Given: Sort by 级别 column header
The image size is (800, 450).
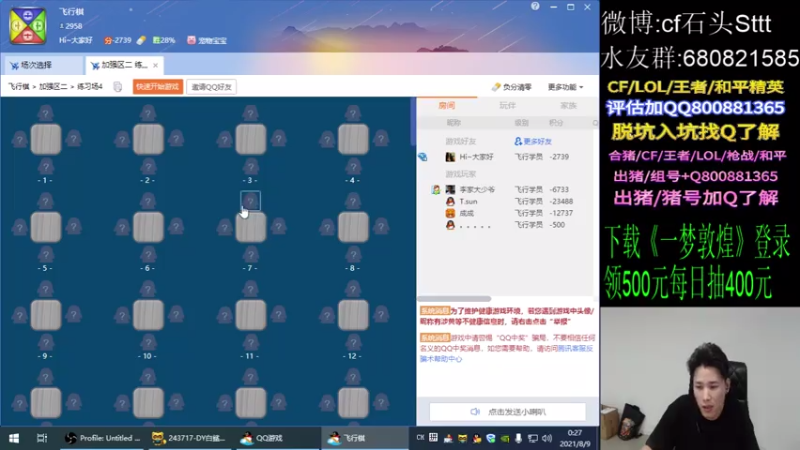Looking at the screenshot, I should [x=521, y=123].
